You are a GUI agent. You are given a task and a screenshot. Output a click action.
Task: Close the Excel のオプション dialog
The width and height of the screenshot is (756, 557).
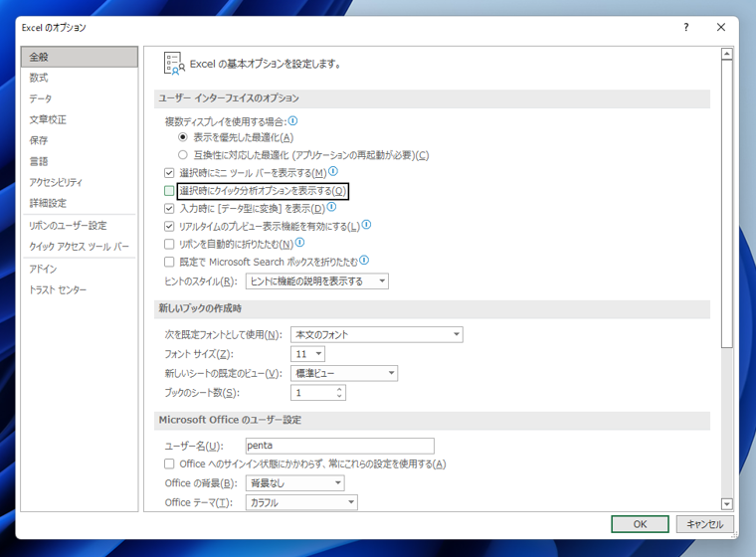coord(721,28)
